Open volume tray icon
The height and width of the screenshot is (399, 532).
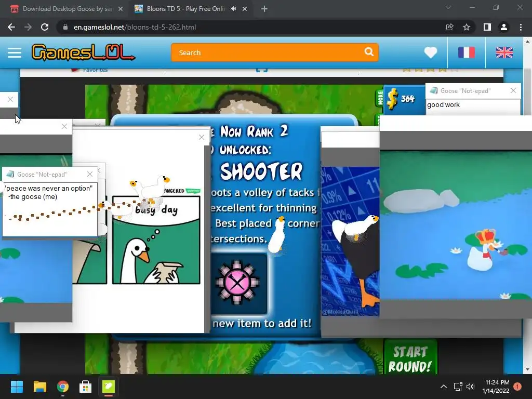coord(470,387)
